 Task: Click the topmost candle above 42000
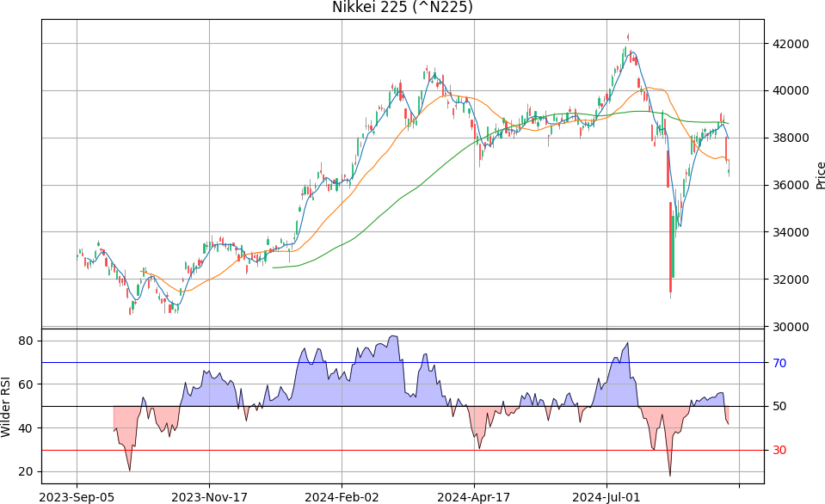click(628, 37)
